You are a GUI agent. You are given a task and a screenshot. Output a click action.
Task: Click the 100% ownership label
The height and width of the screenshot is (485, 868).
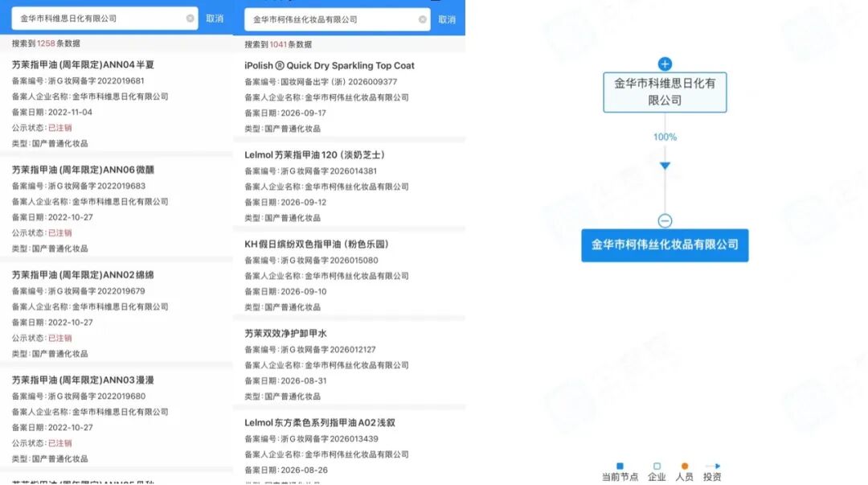click(665, 137)
